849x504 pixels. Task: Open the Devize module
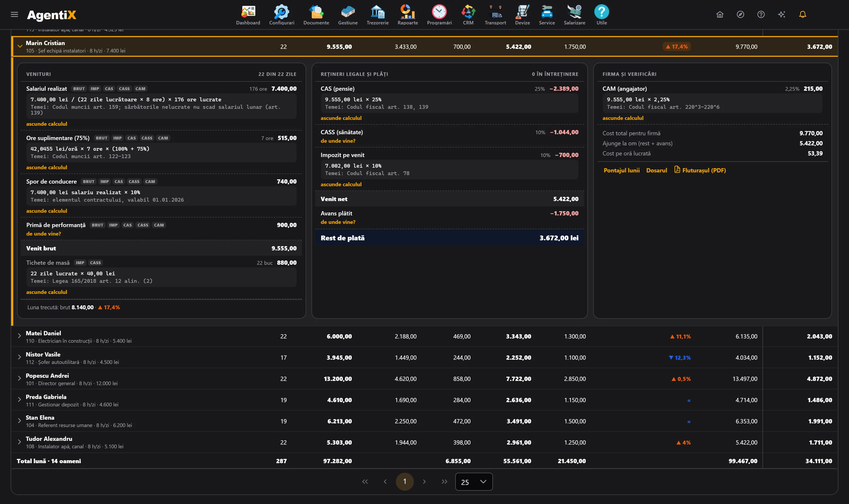click(522, 15)
